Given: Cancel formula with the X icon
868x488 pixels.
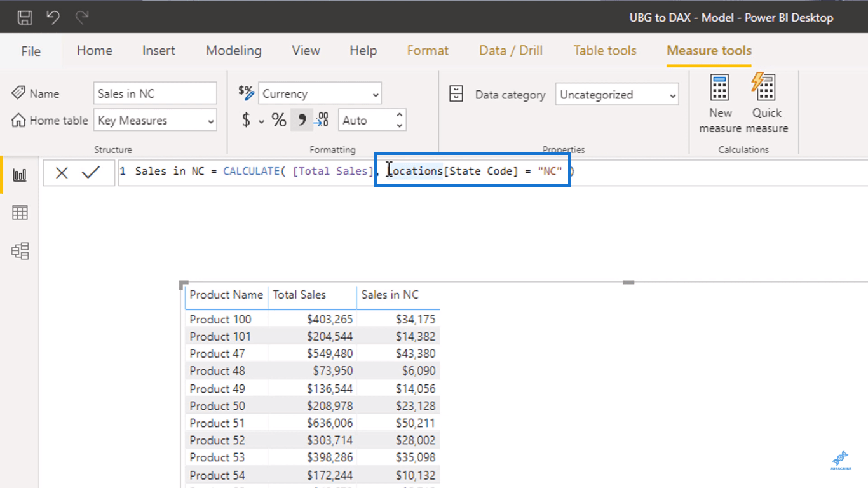Looking at the screenshot, I should pos(62,172).
